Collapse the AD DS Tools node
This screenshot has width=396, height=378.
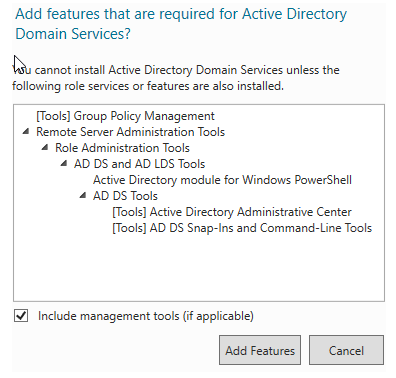83,195
